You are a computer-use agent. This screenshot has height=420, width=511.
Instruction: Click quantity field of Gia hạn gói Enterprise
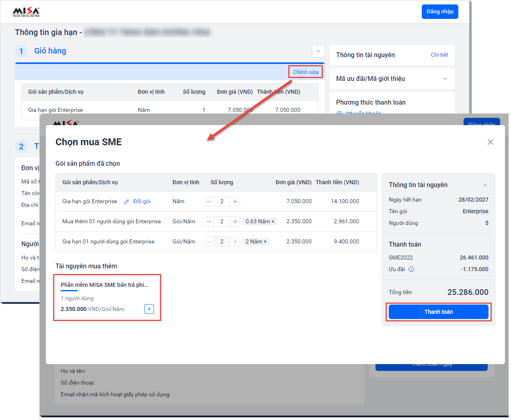tap(222, 202)
